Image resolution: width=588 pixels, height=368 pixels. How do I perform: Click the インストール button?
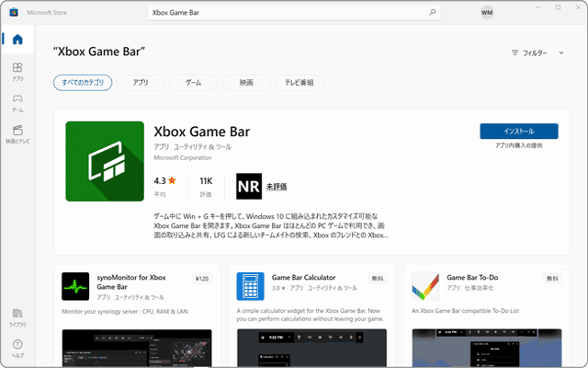519,131
